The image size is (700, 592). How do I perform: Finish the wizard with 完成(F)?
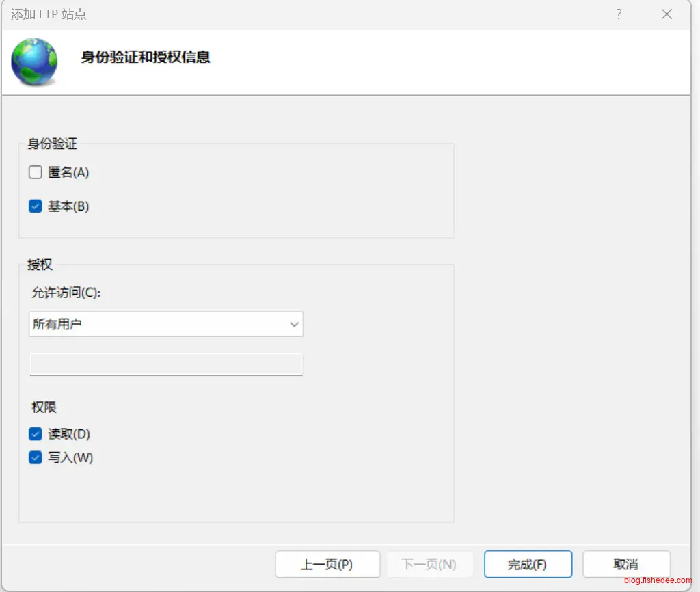point(527,565)
